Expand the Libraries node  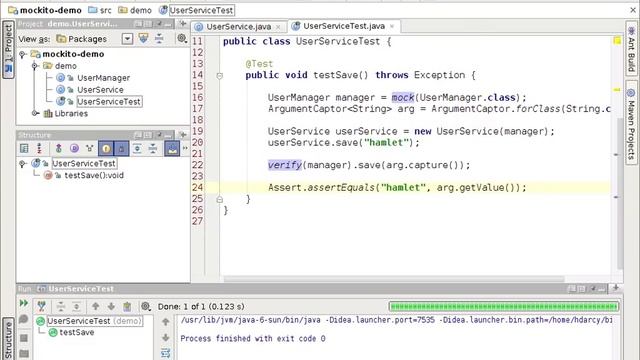tap(35, 113)
